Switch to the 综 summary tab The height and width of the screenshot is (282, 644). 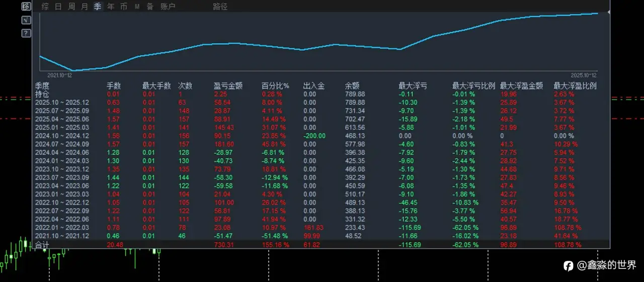pyautogui.click(x=45, y=7)
